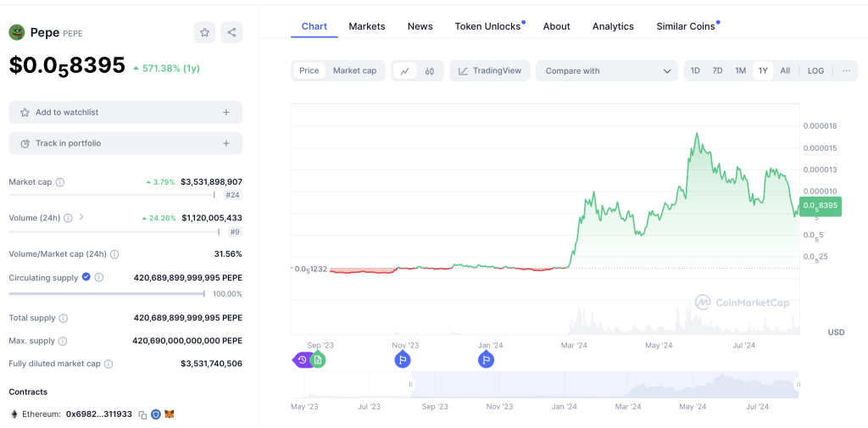
Task: Click the Volume (24h) info icon
Action: 68,218
